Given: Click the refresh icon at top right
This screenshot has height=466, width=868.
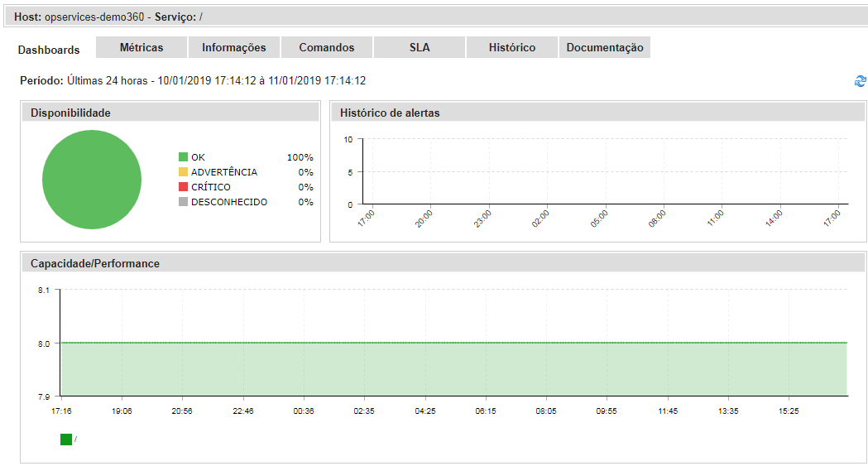Looking at the screenshot, I should [860, 81].
